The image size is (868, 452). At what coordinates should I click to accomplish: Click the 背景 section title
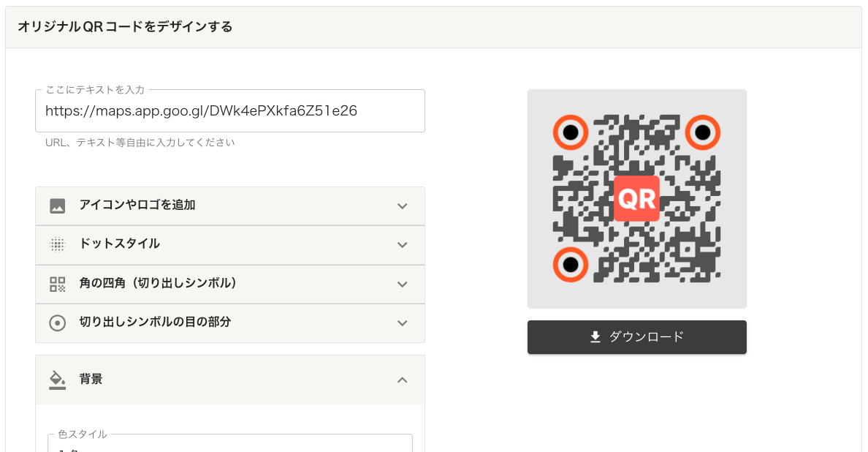[91, 379]
